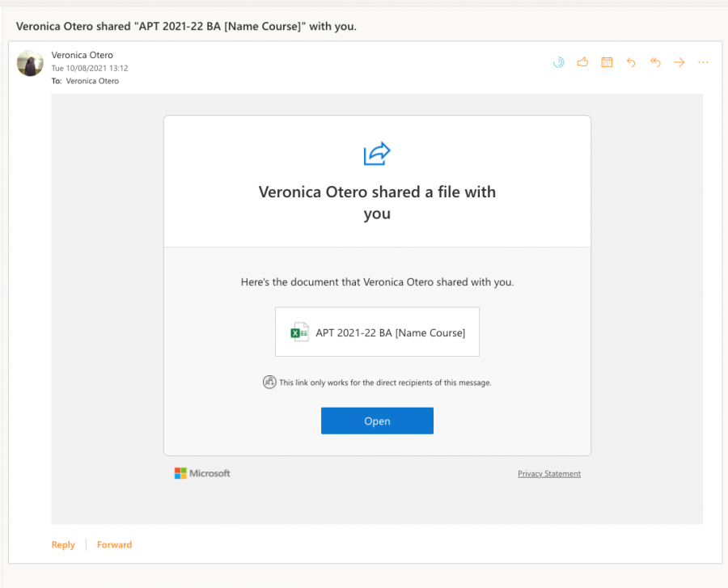Reply using the curved arrow icon

pos(631,61)
